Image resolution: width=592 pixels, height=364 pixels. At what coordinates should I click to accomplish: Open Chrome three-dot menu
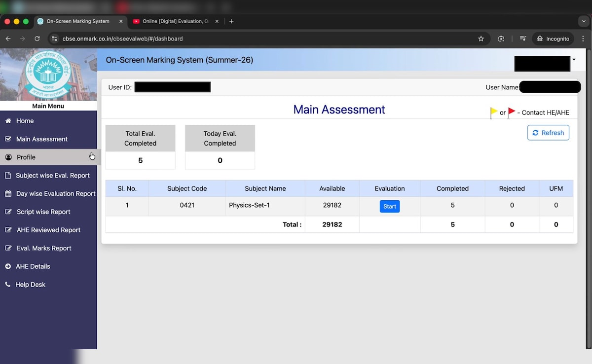(x=584, y=38)
